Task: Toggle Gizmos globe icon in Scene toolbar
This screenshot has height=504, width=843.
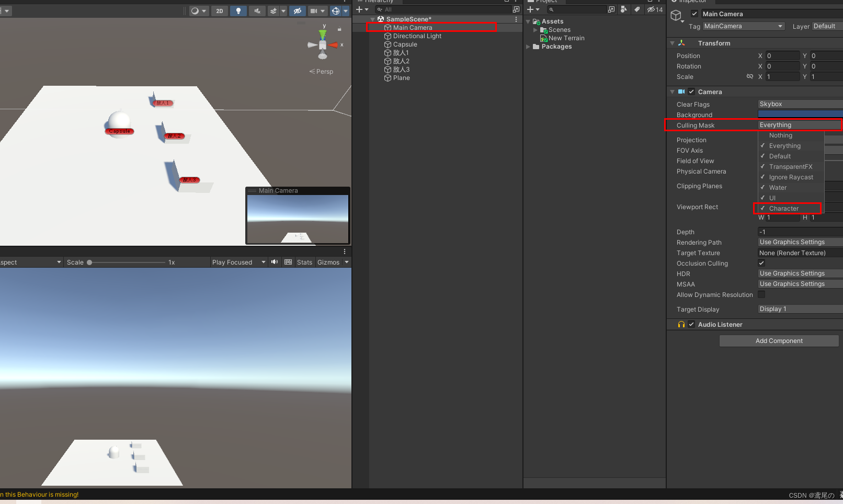Action: coord(336,11)
